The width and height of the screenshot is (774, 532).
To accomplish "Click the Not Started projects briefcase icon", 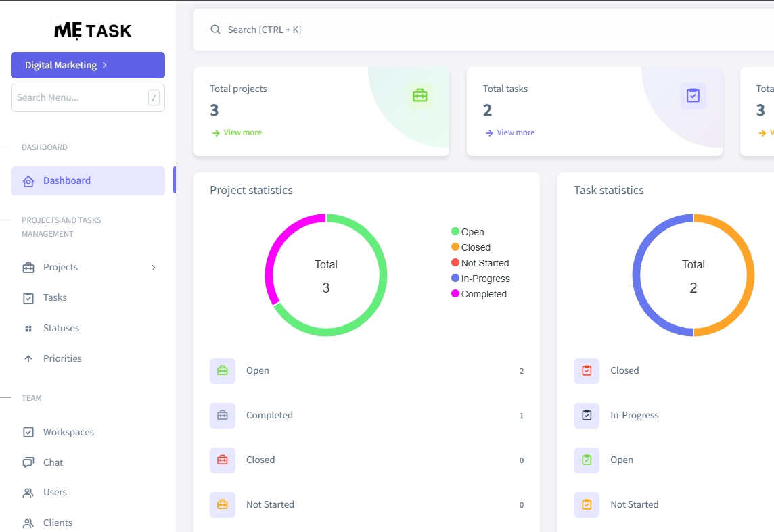I will (223, 505).
